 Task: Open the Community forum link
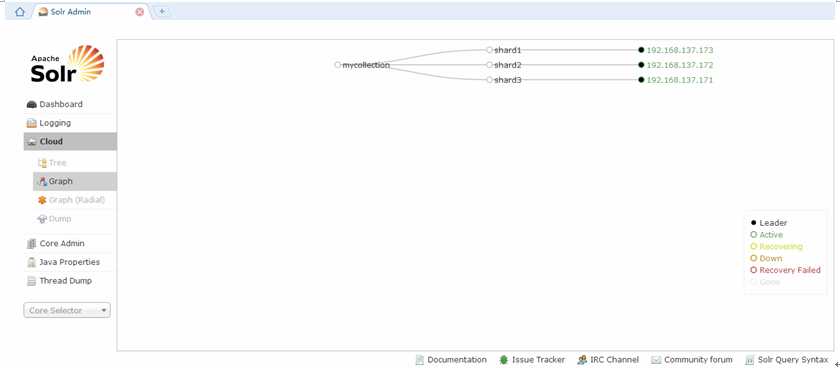[x=698, y=360]
